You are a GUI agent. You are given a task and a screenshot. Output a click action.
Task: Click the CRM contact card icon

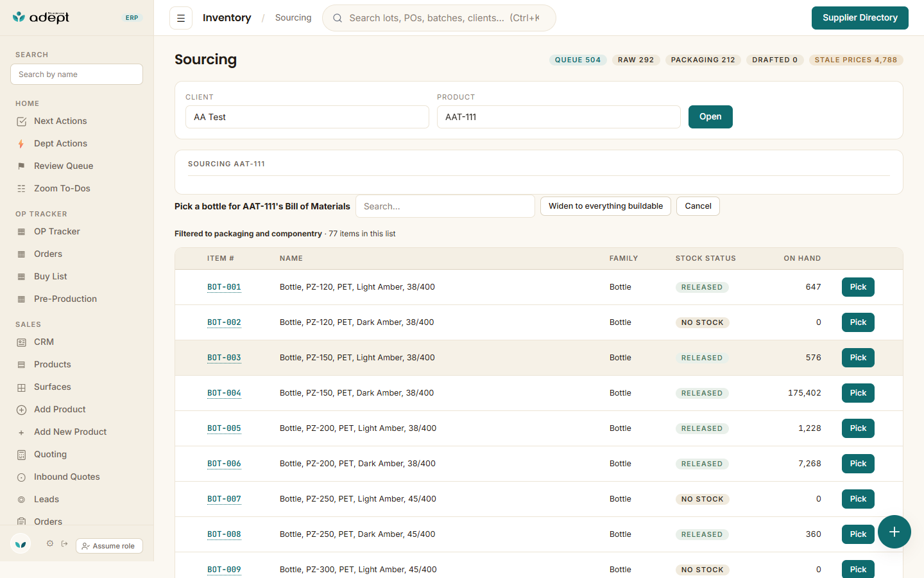(x=21, y=342)
